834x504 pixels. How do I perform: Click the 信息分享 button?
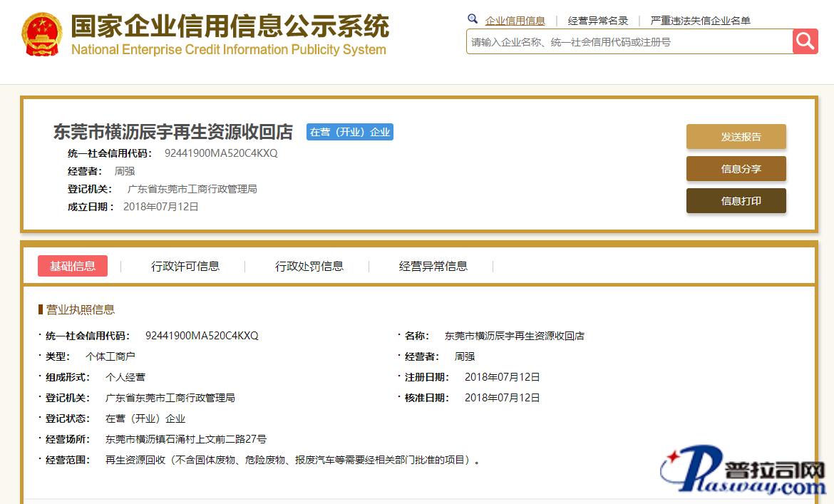click(736, 169)
